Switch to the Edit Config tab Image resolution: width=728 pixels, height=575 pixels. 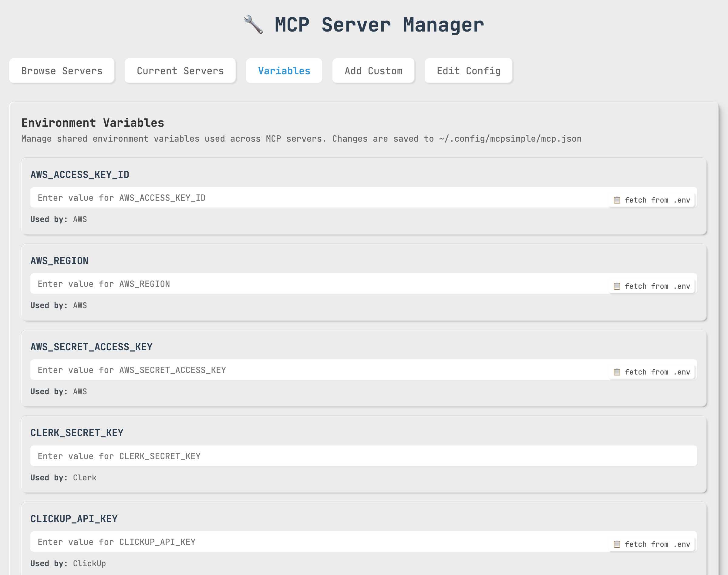click(x=468, y=71)
